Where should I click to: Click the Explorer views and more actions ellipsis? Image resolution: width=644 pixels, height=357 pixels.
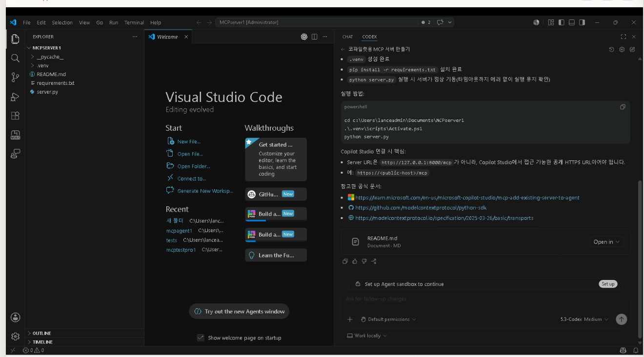(135, 37)
